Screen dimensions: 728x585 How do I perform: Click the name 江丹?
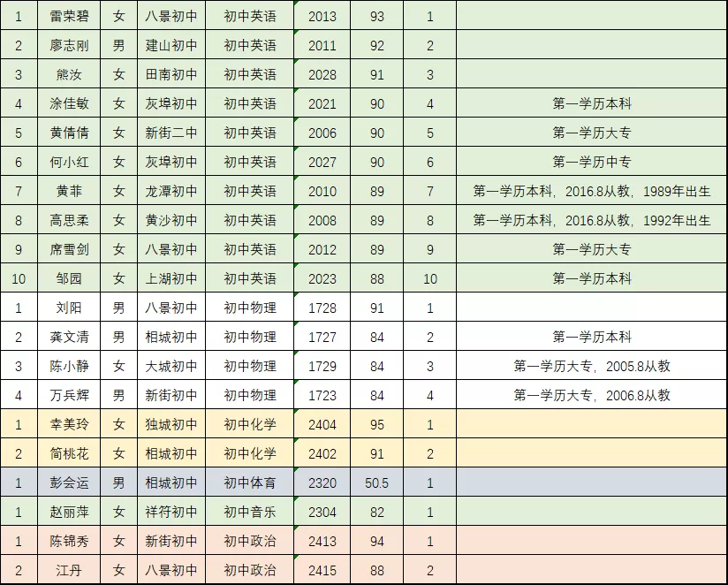coord(69,570)
